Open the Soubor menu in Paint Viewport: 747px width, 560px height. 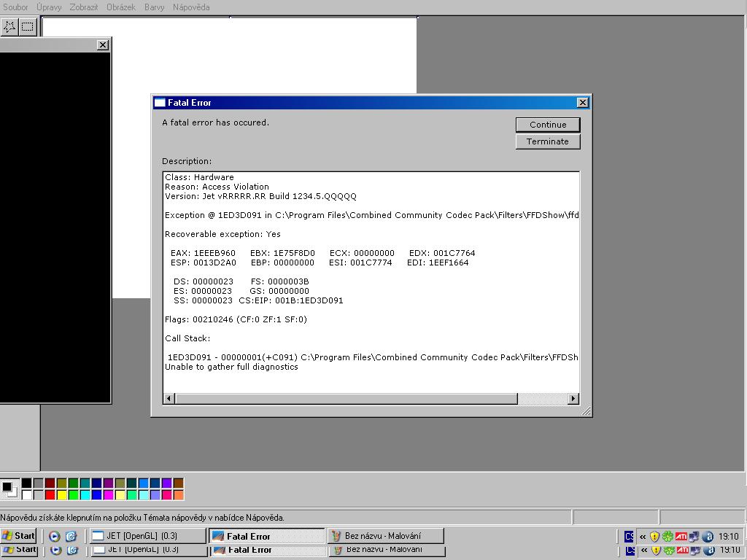click(x=15, y=7)
